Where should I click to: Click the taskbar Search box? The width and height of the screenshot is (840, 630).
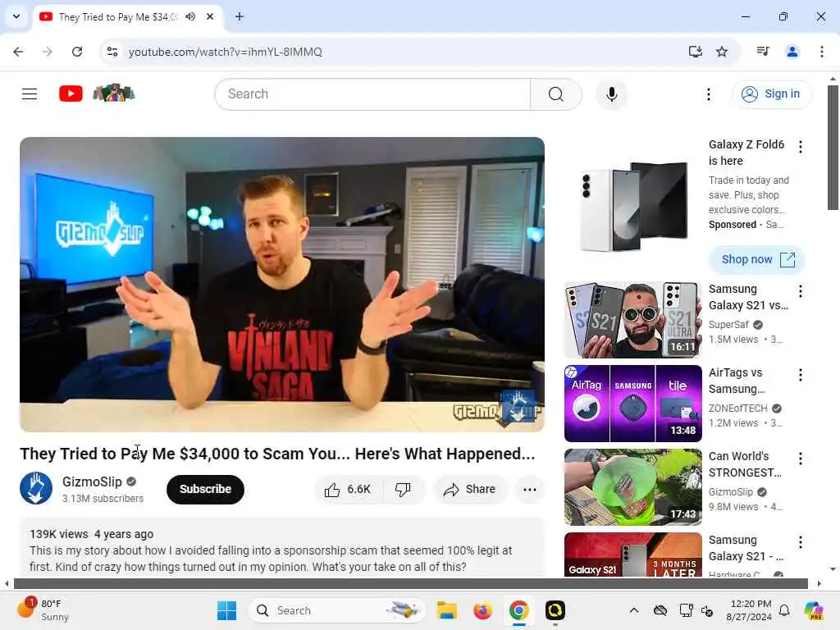coord(337,610)
